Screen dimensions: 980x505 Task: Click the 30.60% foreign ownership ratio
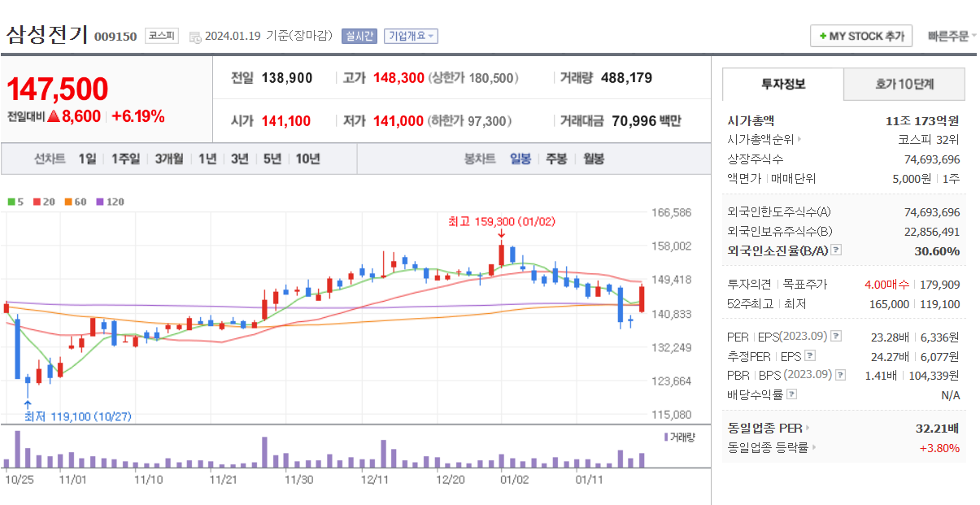[937, 251]
